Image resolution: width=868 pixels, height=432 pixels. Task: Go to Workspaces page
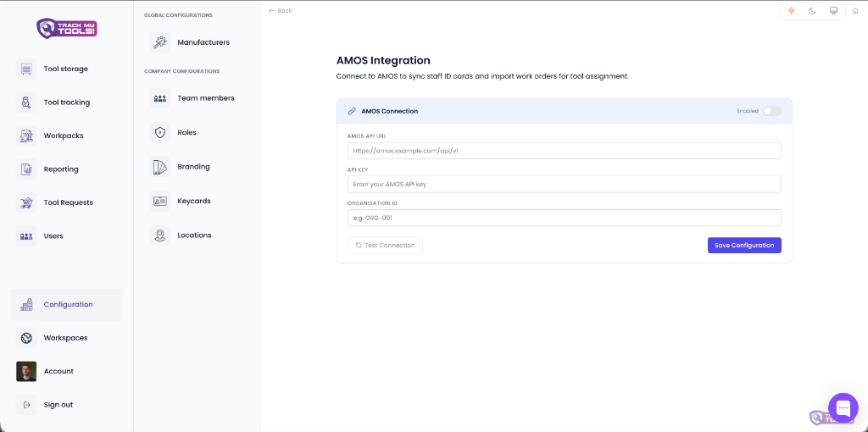pyautogui.click(x=65, y=338)
